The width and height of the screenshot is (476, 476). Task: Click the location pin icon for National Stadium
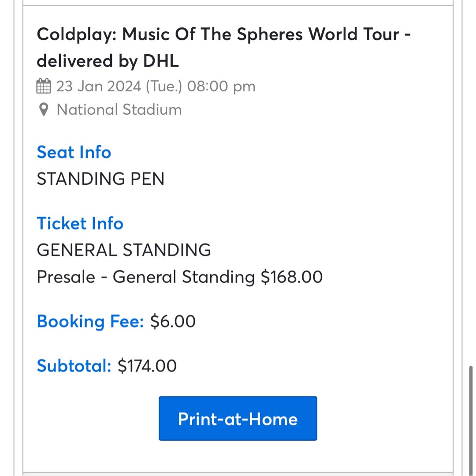[x=43, y=109]
